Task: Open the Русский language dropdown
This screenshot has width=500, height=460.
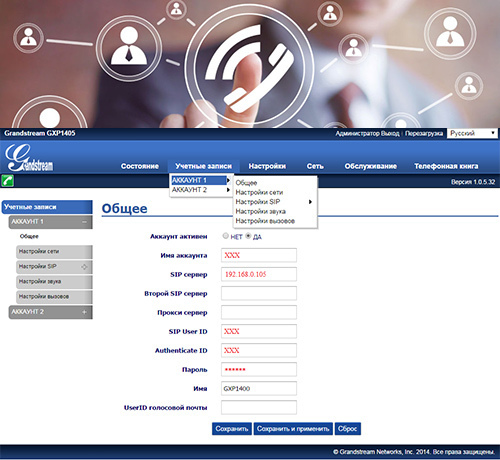Action: 472,133
